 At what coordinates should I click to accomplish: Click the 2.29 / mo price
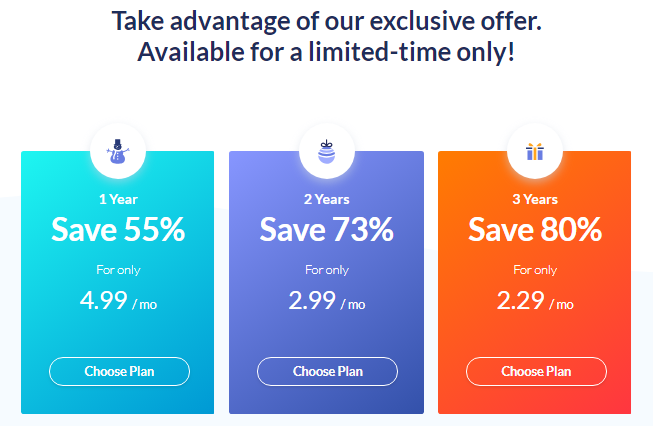[x=535, y=300]
